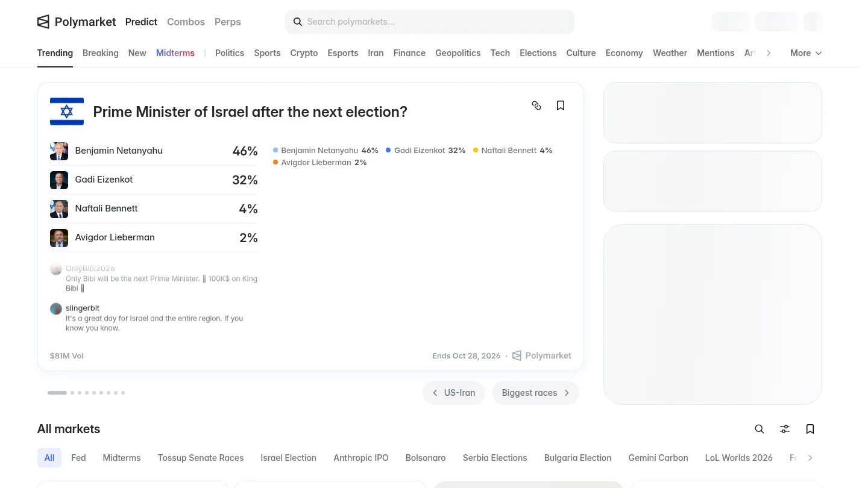The height and width of the screenshot is (488, 868).
Task: Click the Polymarket link near end date
Action: 542,355
